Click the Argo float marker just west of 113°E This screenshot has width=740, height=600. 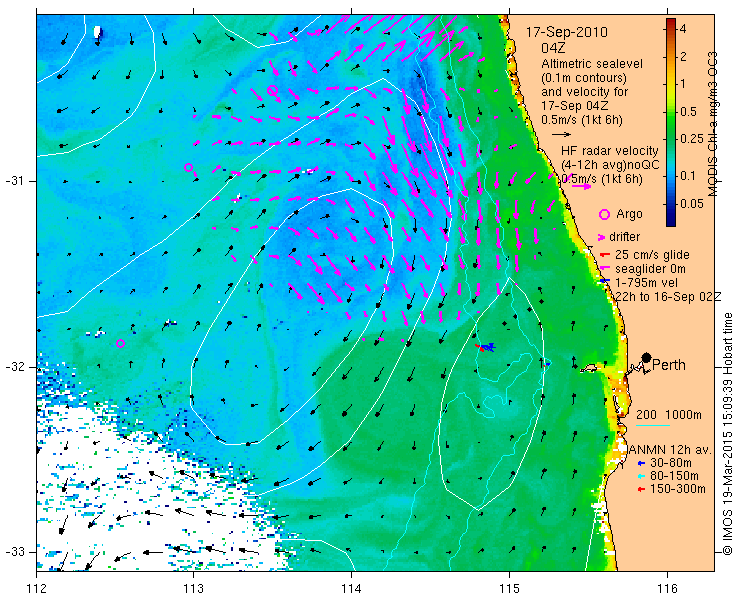[188, 167]
